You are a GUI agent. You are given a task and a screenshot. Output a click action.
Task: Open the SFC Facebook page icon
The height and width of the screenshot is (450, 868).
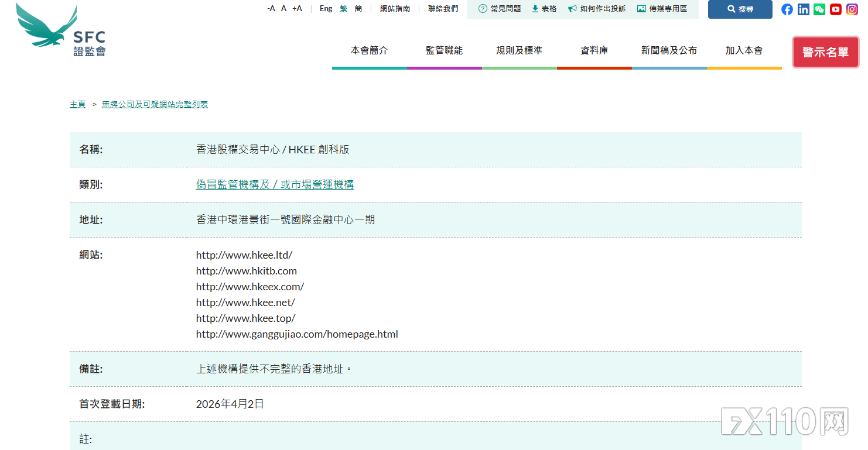point(787,9)
